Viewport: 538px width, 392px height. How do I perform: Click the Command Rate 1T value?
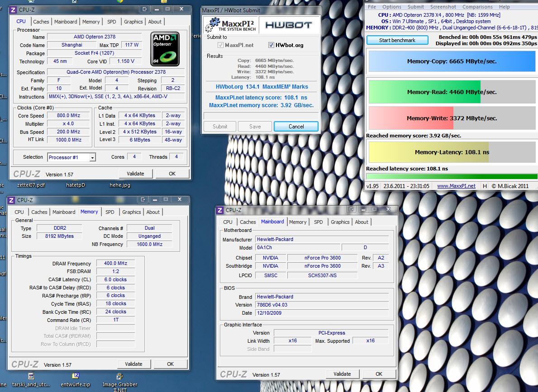[116, 320]
